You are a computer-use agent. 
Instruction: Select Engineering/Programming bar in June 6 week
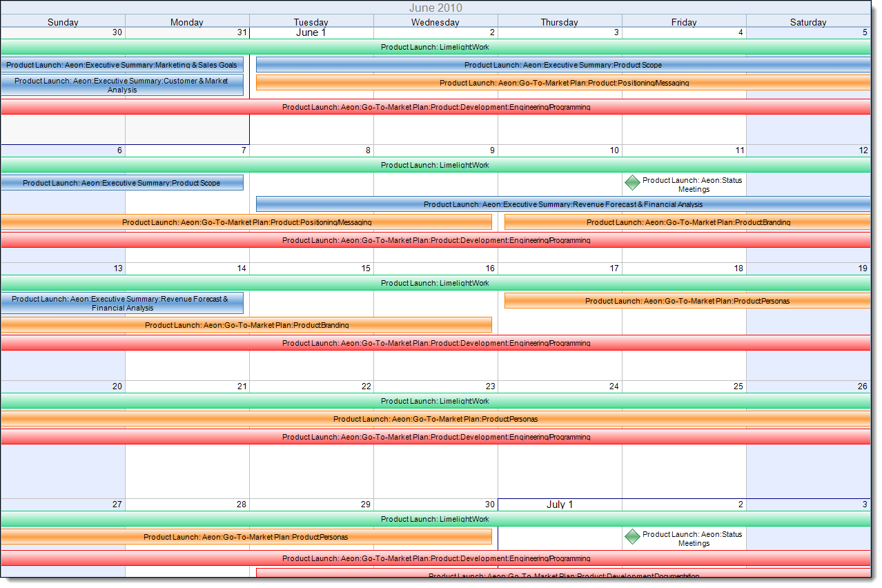click(435, 240)
